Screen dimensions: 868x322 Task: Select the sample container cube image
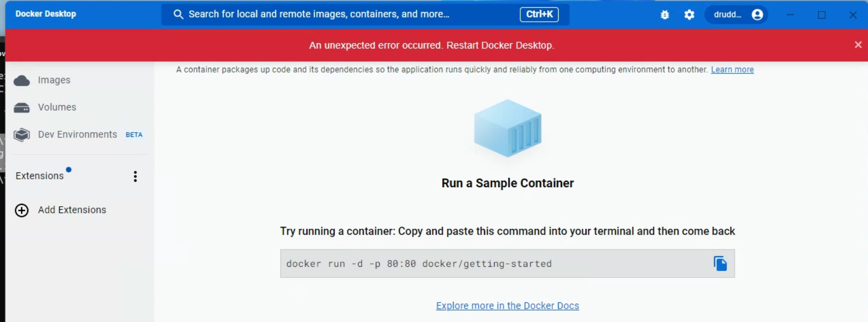pos(508,128)
